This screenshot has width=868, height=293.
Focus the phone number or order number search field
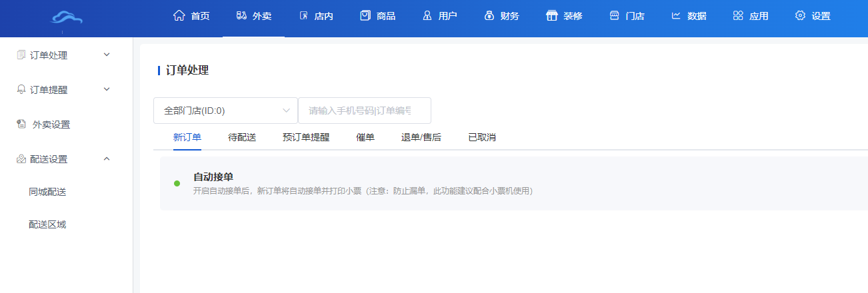[x=365, y=111]
